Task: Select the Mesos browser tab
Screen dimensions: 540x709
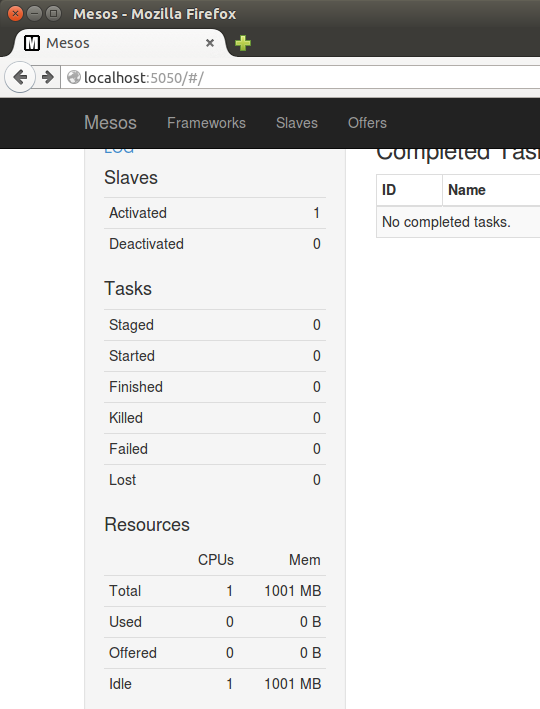Action: click(x=120, y=43)
